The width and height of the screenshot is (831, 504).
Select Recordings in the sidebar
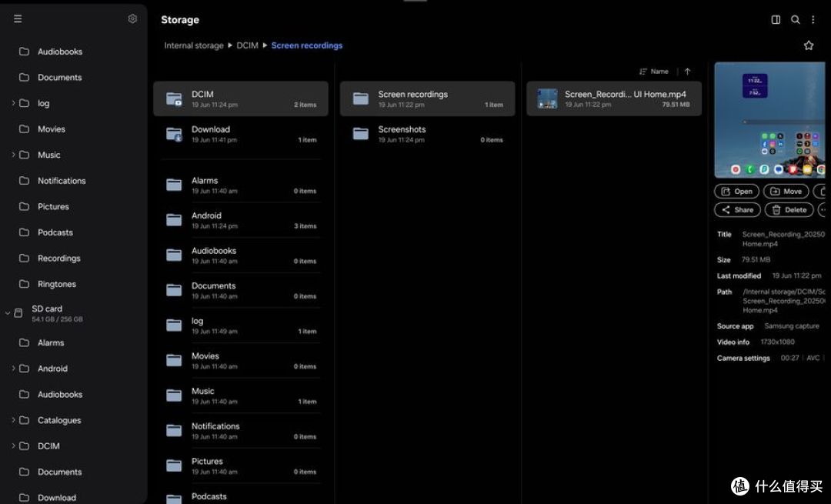click(x=58, y=258)
